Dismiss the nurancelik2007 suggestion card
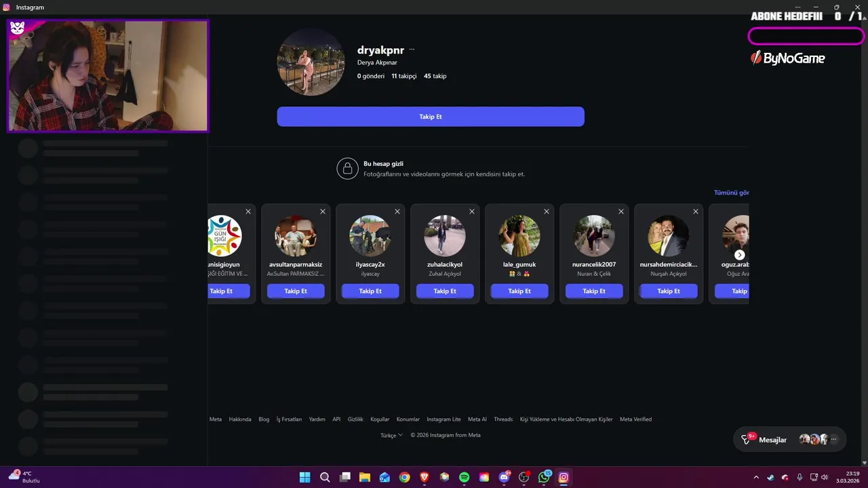 click(x=621, y=211)
